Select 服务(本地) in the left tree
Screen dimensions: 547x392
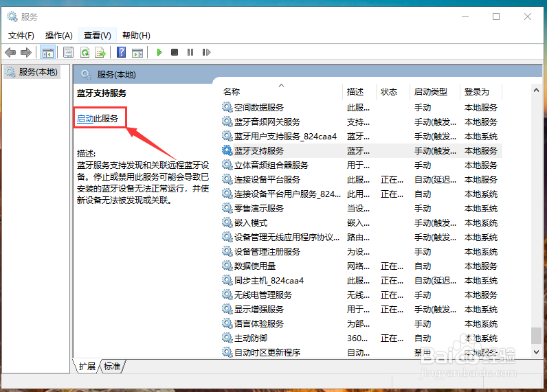click(x=32, y=72)
